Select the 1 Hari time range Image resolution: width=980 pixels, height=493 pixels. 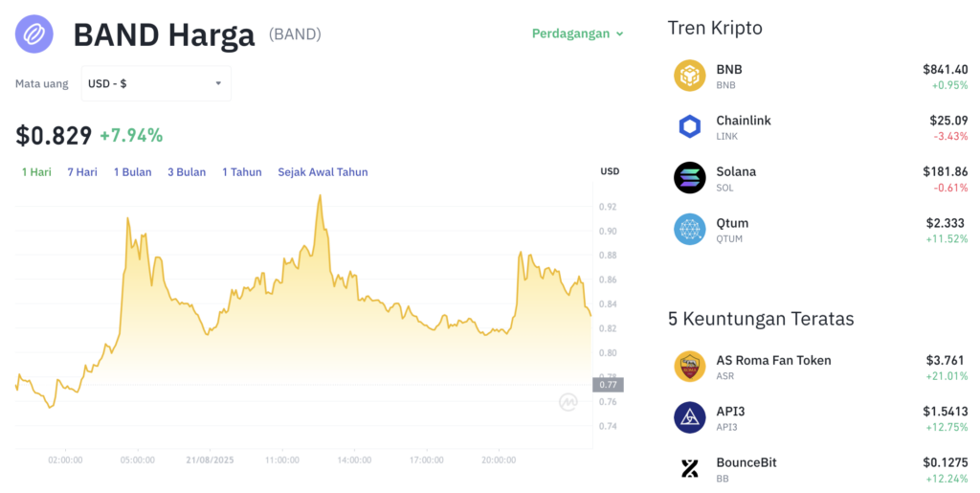pyautogui.click(x=36, y=172)
